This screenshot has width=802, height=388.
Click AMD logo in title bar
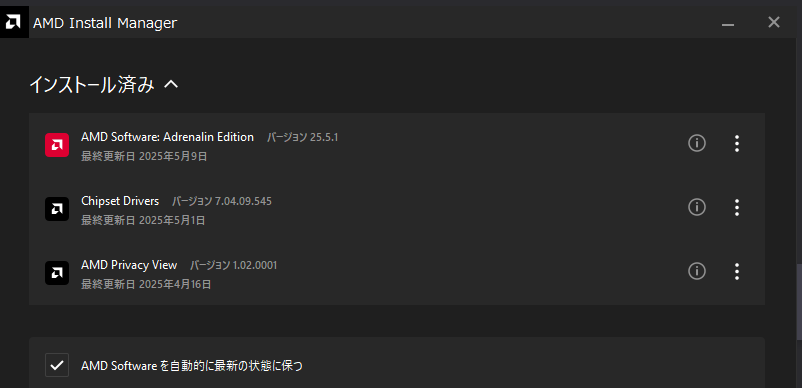tap(14, 22)
